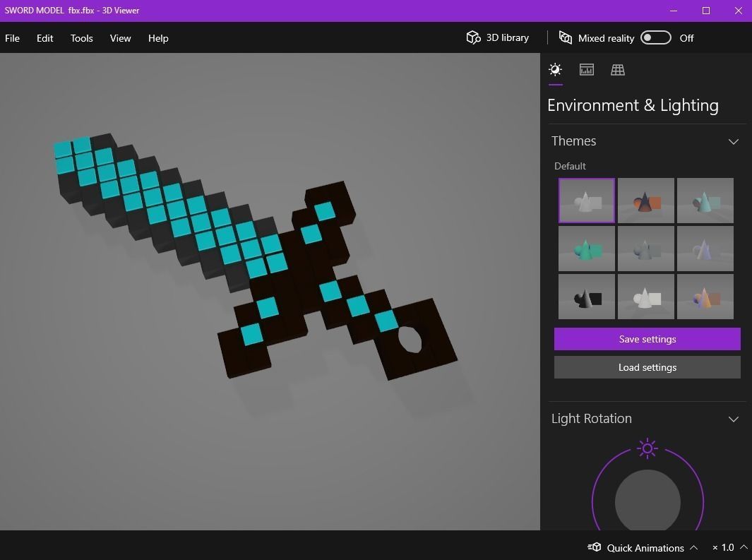Select the dim gray theme thumbnail

click(x=646, y=249)
